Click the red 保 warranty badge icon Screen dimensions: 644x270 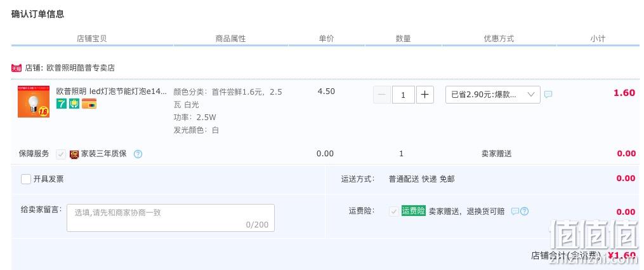pyautogui.click(x=74, y=154)
